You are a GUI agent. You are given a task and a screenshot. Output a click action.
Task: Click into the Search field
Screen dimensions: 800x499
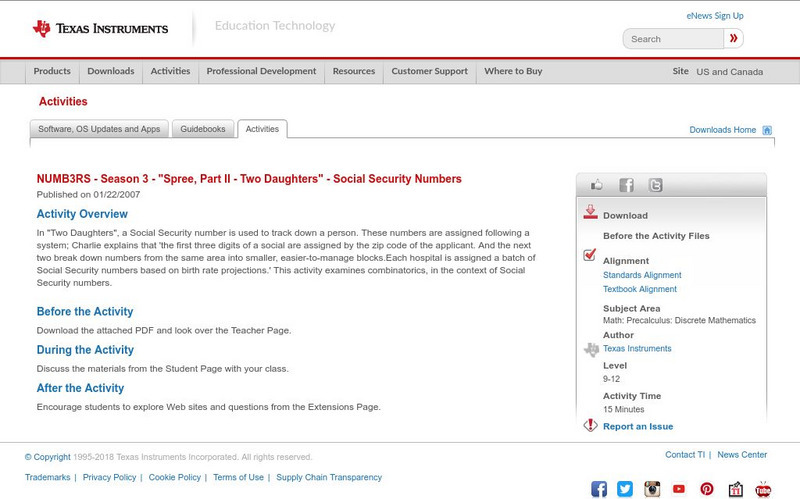673,39
